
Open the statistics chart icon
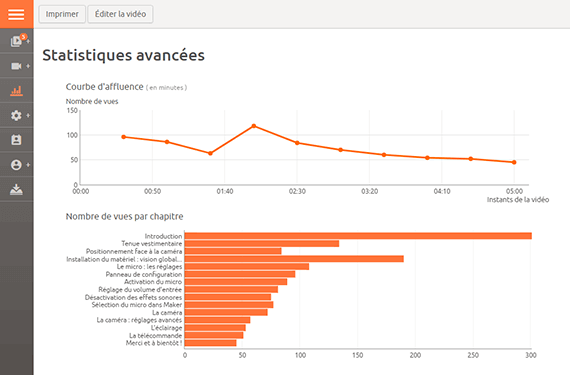(16, 90)
